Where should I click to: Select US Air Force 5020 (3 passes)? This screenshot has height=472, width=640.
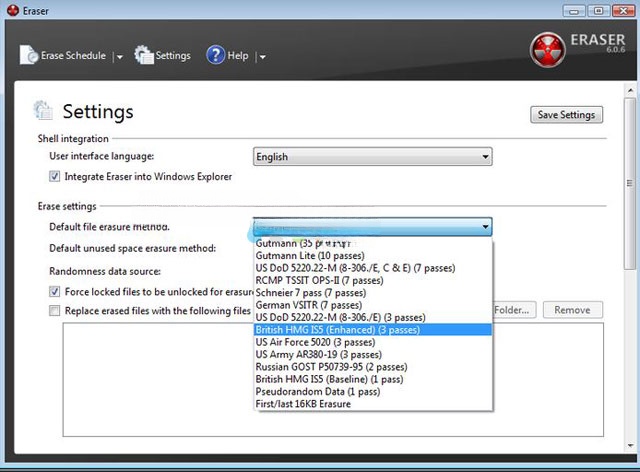[373, 342]
